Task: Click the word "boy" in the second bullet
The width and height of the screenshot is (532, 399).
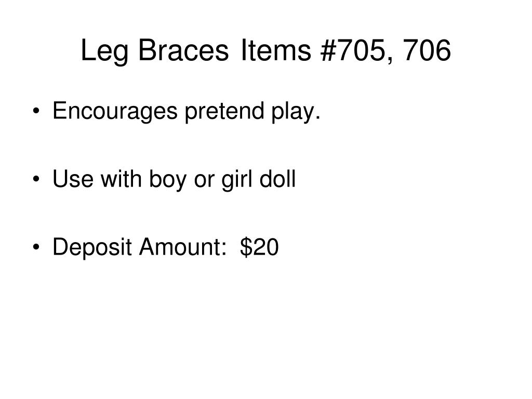Action: coord(168,180)
